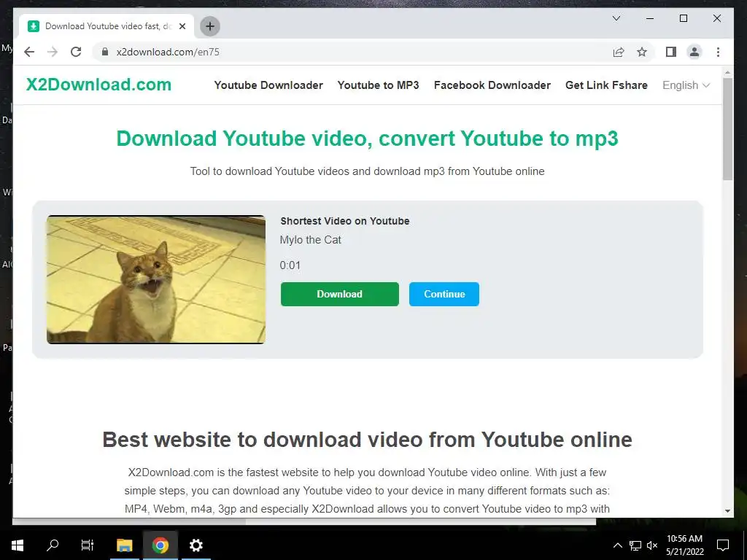747x560 pixels.
Task: Open the tab search chevron
Action: click(616, 18)
